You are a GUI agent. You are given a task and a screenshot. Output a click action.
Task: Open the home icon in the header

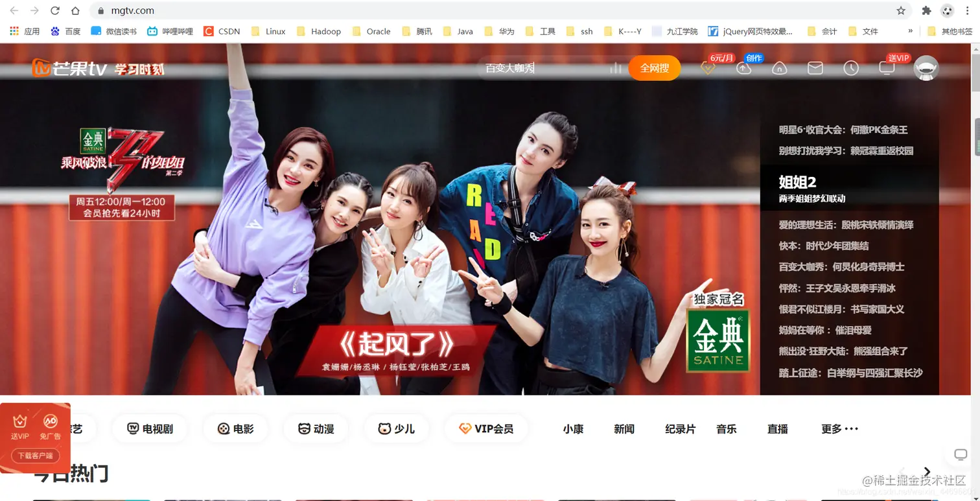(780, 67)
